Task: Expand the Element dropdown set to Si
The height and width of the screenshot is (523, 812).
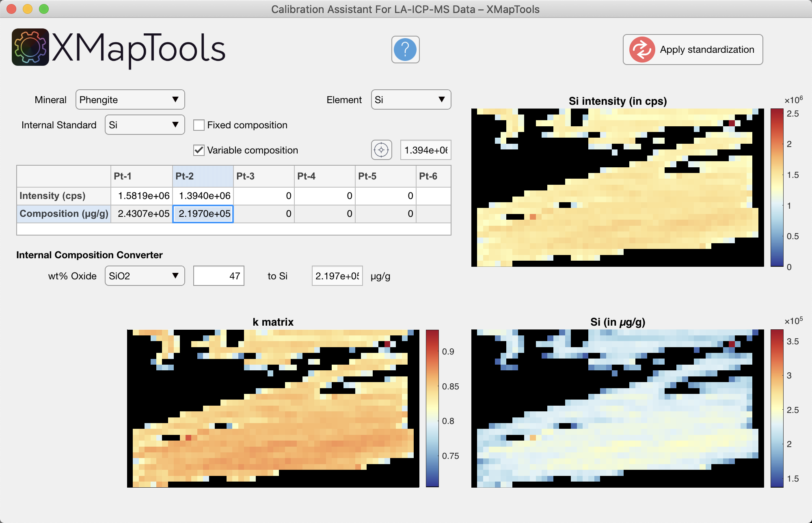Action: coord(410,100)
